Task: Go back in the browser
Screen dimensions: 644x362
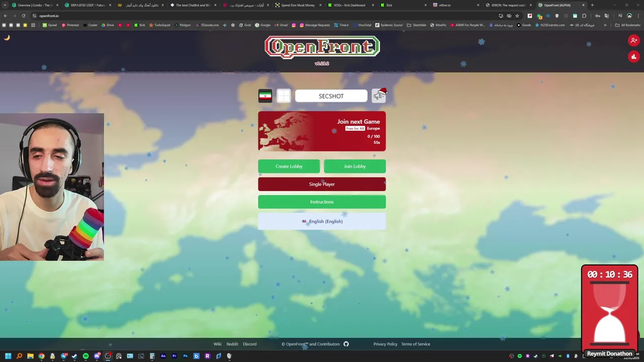Action: pyautogui.click(x=5, y=16)
